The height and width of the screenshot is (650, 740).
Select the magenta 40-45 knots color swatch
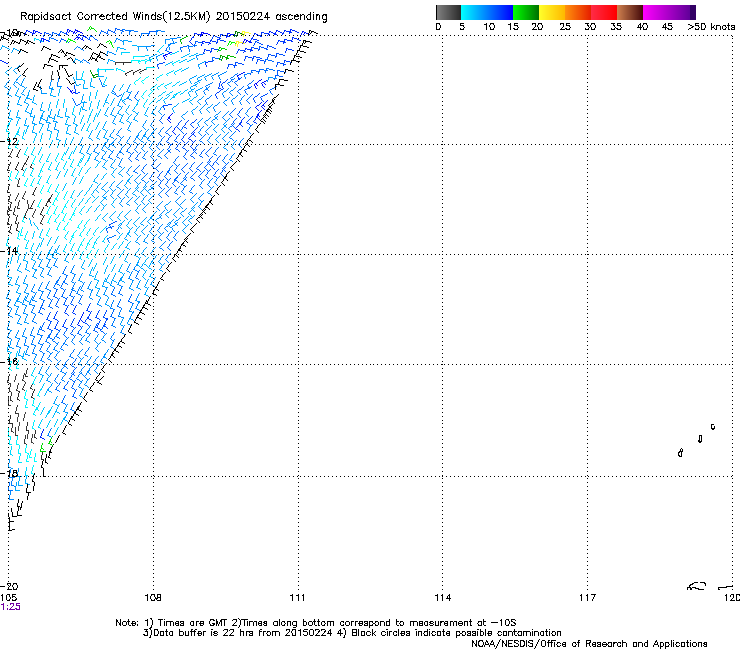[656, 12]
